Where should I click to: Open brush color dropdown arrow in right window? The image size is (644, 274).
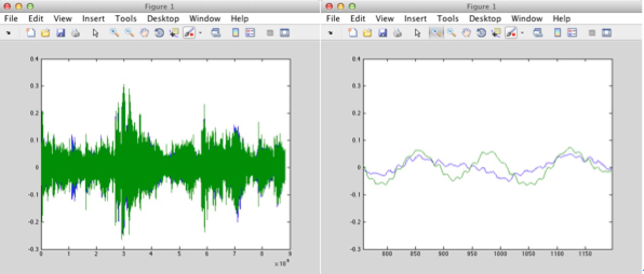click(x=522, y=33)
